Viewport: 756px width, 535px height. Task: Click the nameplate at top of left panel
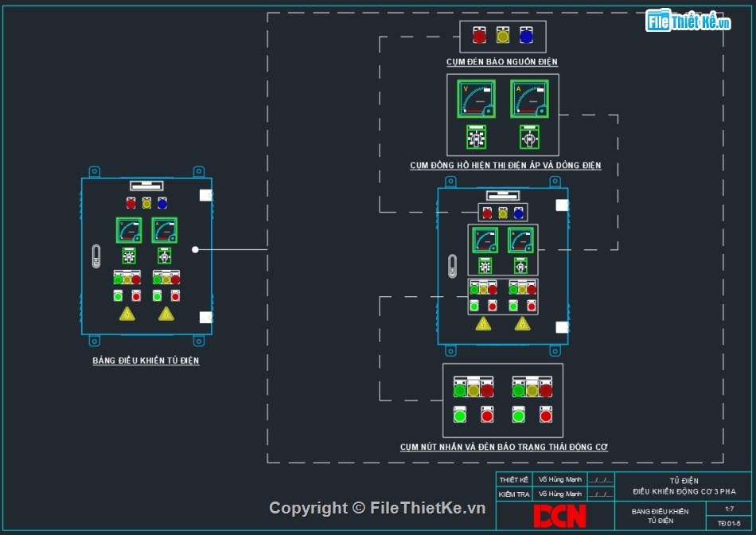tap(146, 185)
